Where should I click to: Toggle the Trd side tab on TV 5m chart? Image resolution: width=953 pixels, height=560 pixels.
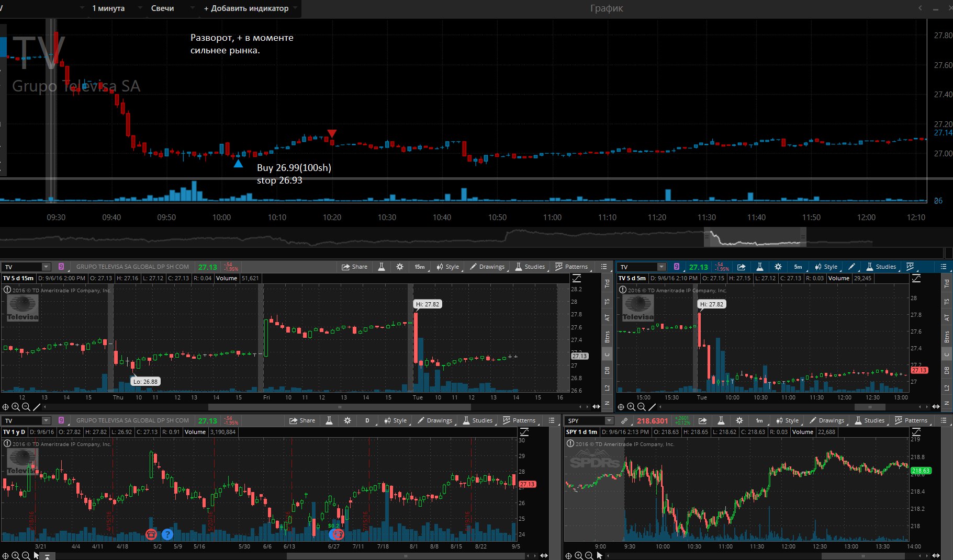[947, 283]
